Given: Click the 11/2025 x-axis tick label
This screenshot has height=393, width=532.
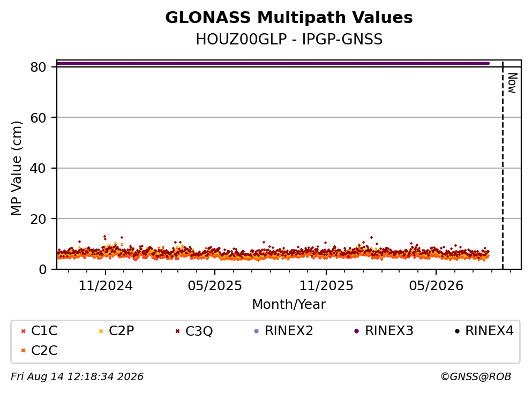Looking at the screenshot, I should [326, 286].
